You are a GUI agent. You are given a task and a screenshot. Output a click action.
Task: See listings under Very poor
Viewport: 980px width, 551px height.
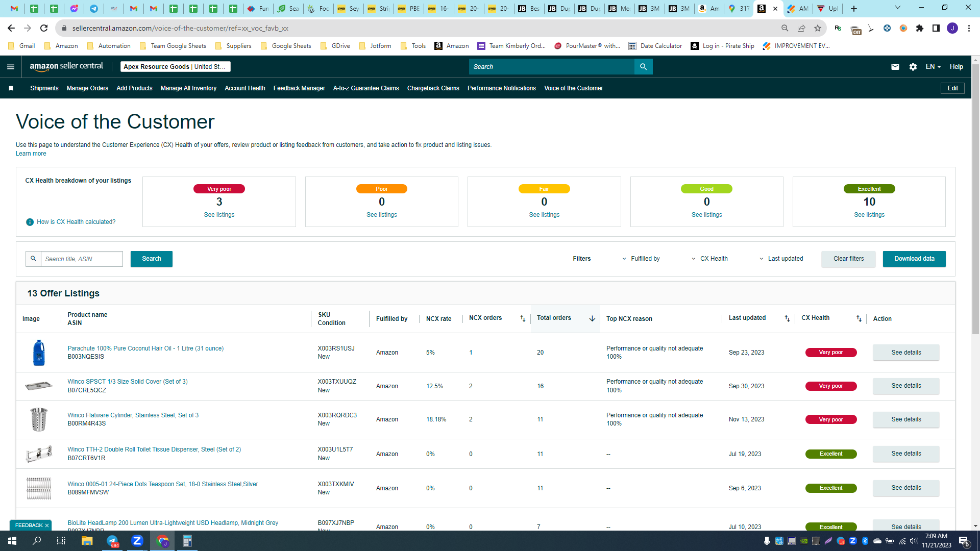219,215
